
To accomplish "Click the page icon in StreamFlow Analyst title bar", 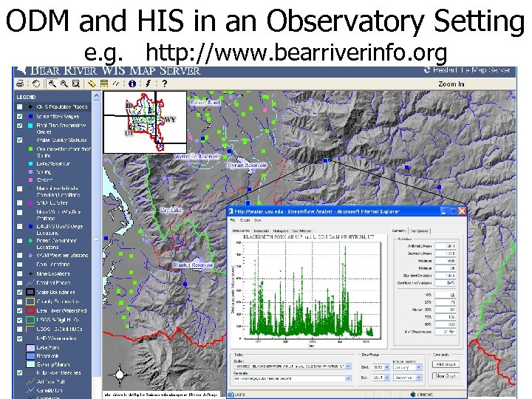I will pyautogui.click(x=231, y=211).
